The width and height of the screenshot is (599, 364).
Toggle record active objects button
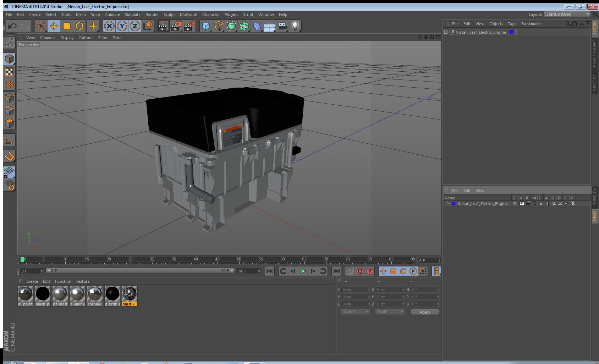coord(350,271)
